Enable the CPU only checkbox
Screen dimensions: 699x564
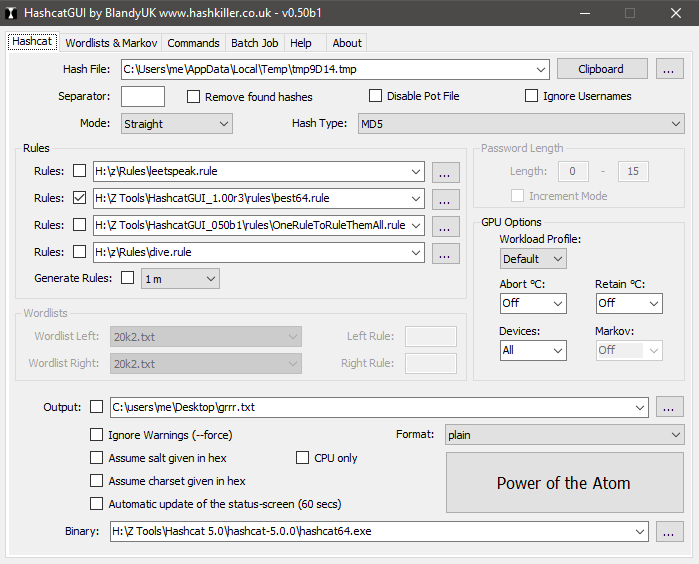303,458
